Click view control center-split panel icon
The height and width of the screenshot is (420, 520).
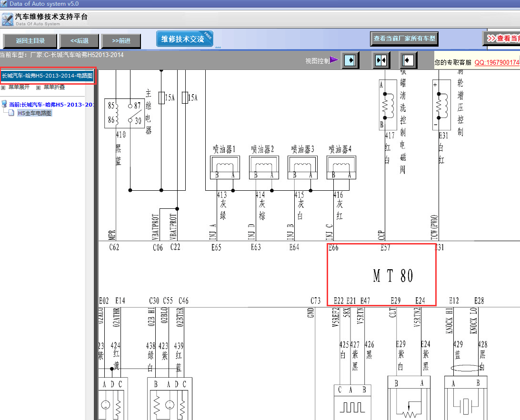click(381, 60)
